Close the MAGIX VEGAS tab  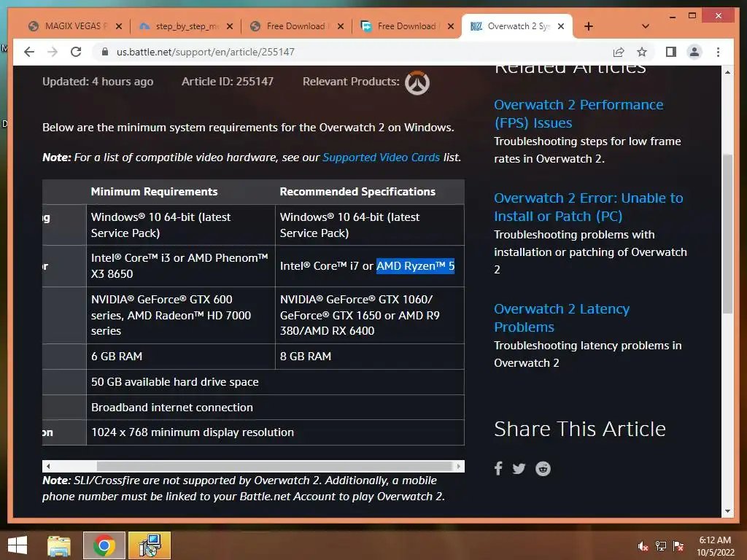(x=119, y=26)
